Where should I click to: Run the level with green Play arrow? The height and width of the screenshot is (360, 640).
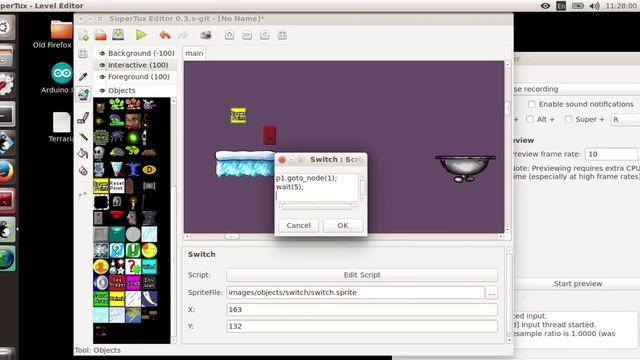[141, 35]
